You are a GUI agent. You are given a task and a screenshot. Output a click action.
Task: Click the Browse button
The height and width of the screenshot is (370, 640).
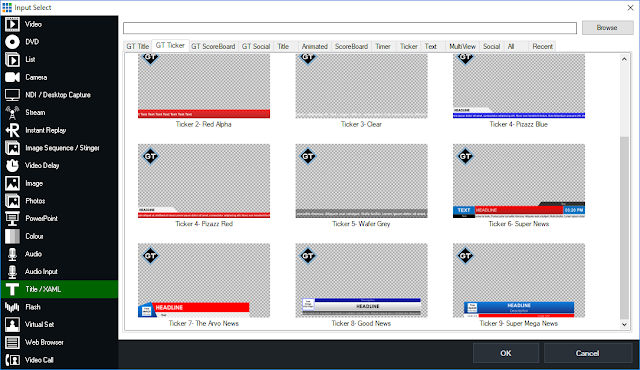pyautogui.click(x=607, y=28)
